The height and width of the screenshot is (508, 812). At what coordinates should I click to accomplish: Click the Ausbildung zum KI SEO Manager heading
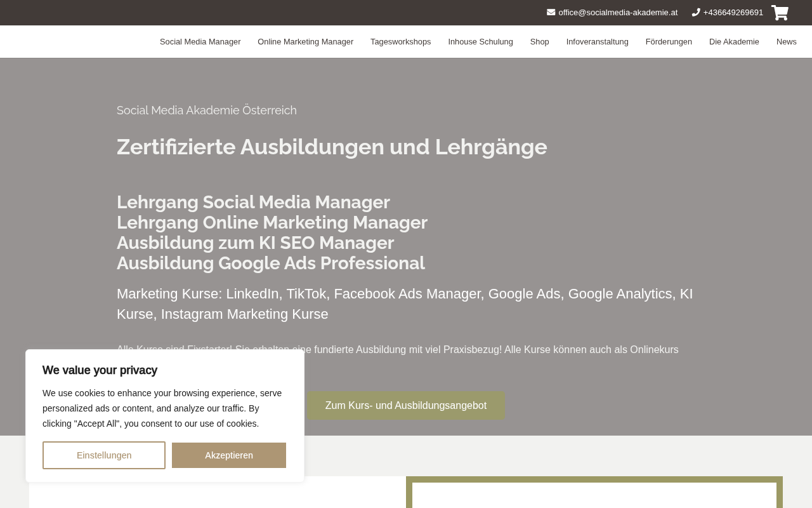click(256, 243)
